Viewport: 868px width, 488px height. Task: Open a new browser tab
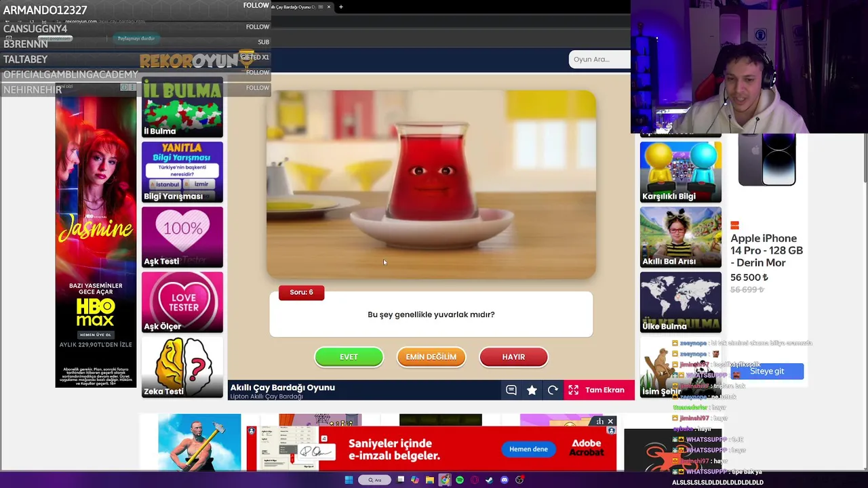341,7
